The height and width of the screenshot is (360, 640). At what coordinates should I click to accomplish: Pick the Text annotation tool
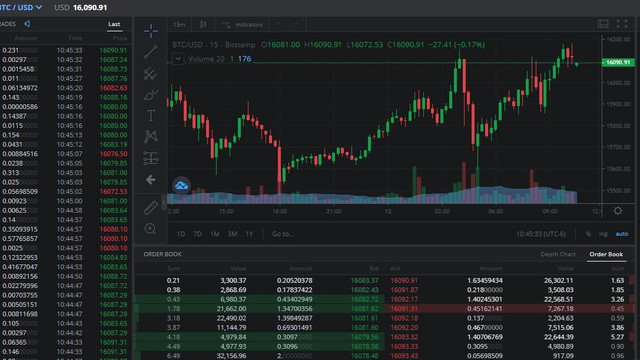151,116
